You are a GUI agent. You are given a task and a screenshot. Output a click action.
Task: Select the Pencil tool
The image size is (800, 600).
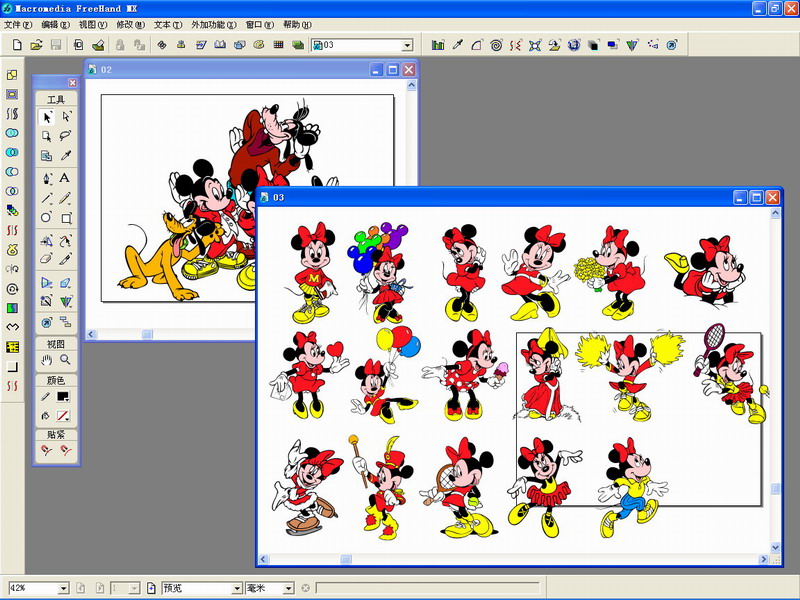coord(66,198)
